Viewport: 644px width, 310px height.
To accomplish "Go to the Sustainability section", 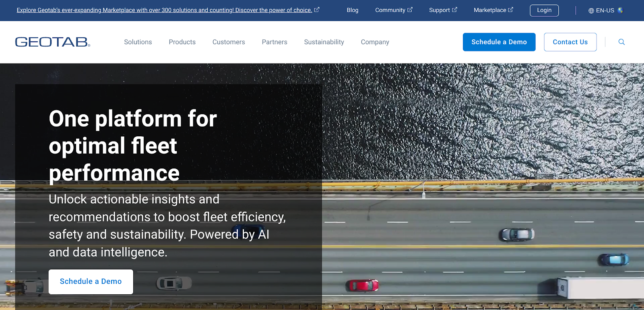I will point(324,42).
